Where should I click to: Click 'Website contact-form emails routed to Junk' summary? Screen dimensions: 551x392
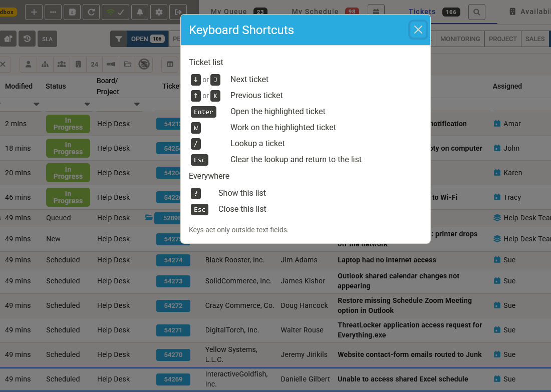coord(409,354)
